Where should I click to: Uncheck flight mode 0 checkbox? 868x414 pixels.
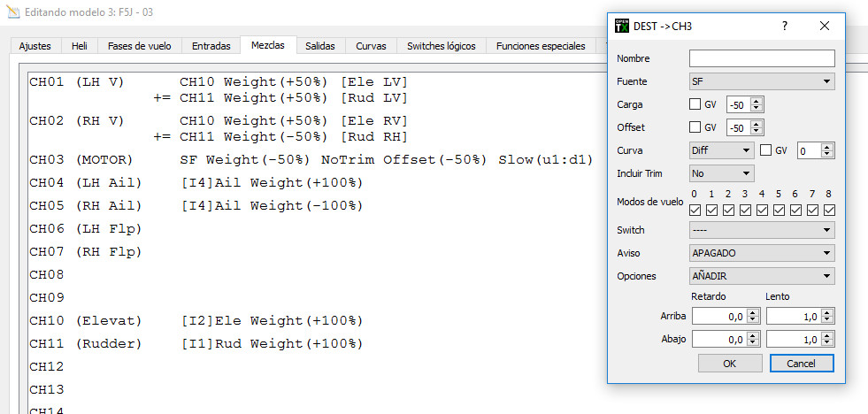tap(695, 211)
